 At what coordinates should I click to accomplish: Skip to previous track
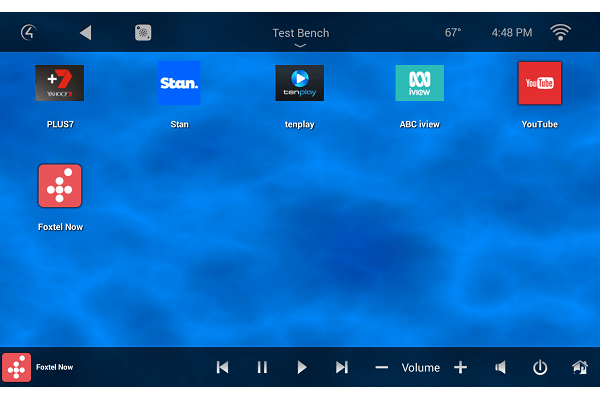pyautogui.click(x=222, y=367)
